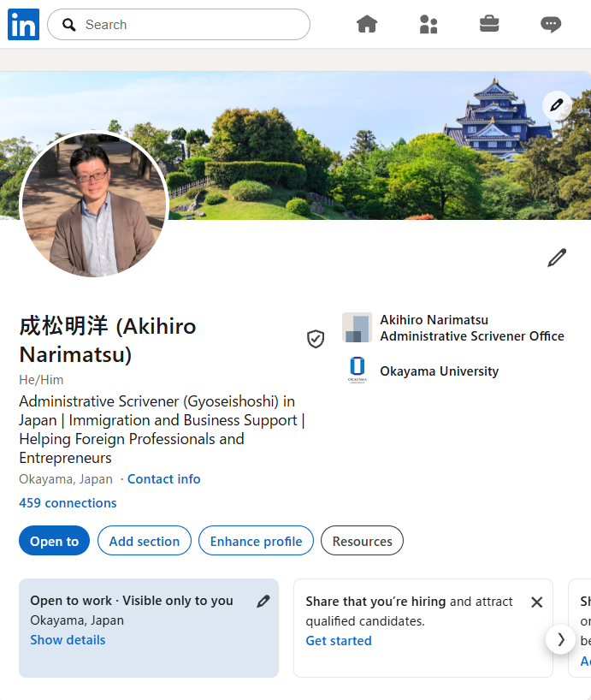Screen dimensions: 591x700
Task: Click Show details link
Action: (x=68, y=640)
